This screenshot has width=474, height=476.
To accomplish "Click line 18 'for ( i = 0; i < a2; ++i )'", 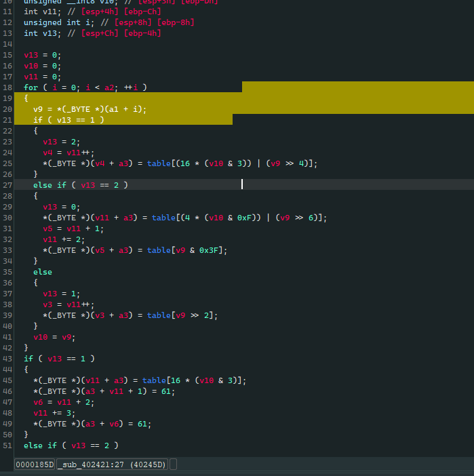I will [x=85, y=87].
